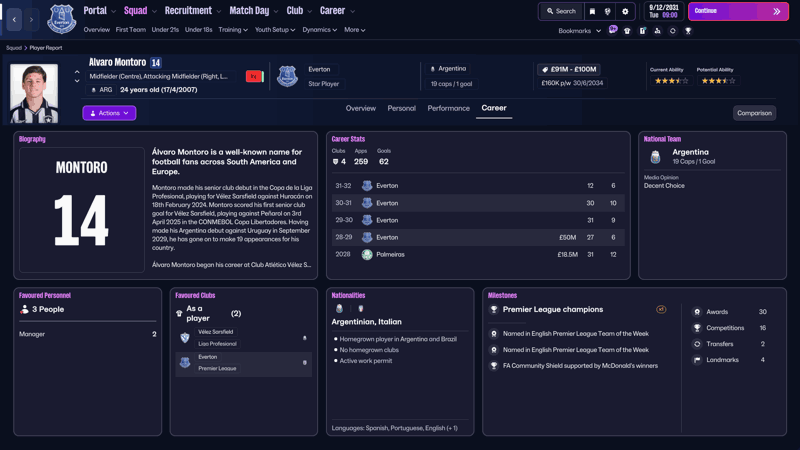Click the Palmeiras badge in Career Stats
The image size is (800, 450).
[x=367, y=254]
